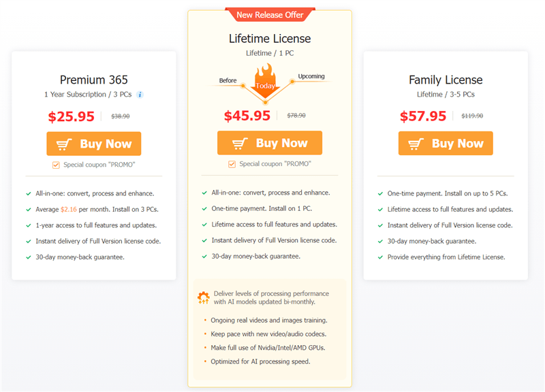
Task: Click the Before point on price timeline
Action: (x=243, y=86)
